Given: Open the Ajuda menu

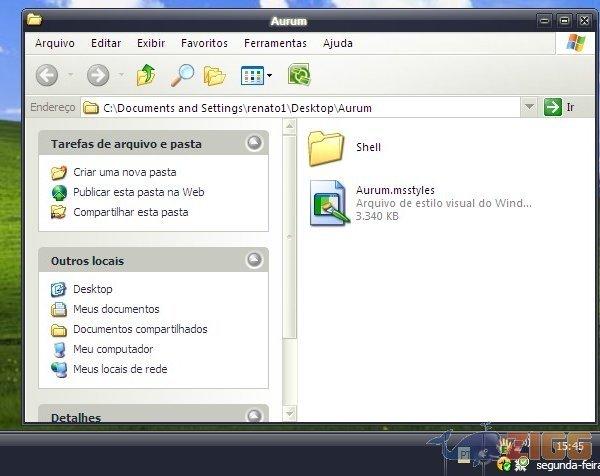Looking at the screenshot, I should tap(338, 43).
